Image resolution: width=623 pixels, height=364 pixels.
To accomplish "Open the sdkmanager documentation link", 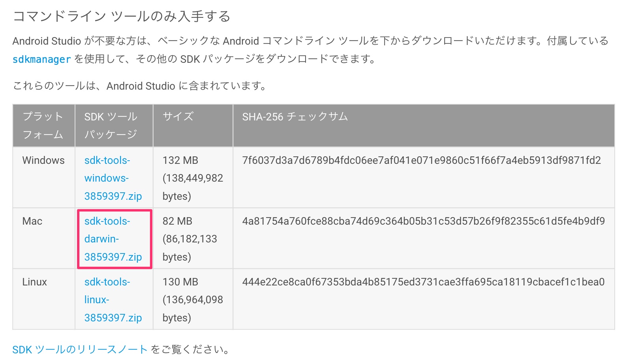I will pos(41,60).
